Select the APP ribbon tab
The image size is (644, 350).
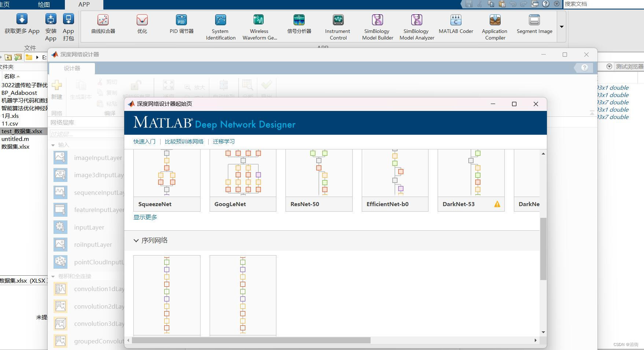tap(84, 4)
